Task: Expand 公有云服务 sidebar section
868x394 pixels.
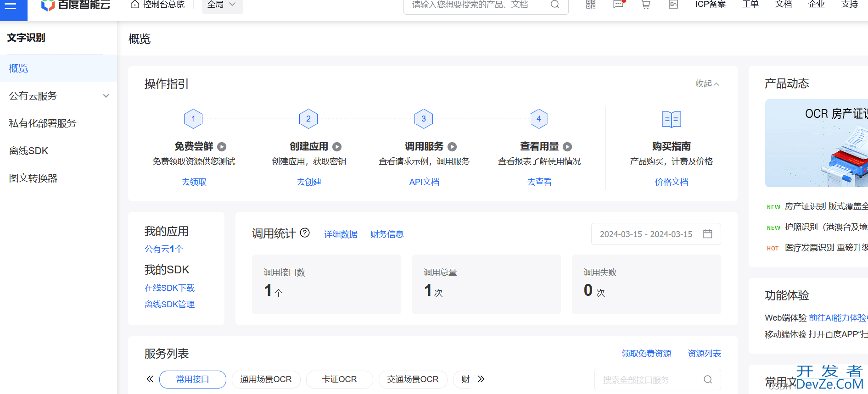Action: [58, 96]
